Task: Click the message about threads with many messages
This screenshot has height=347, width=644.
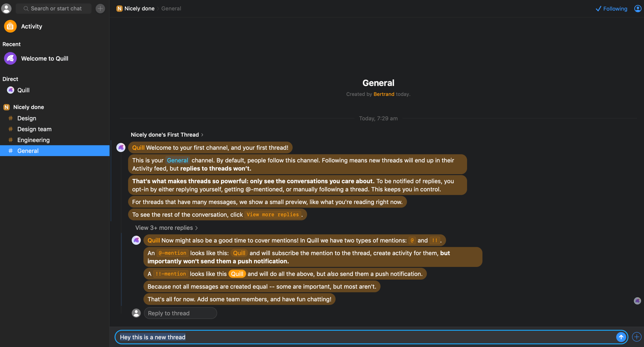Action: click(267, 202)
